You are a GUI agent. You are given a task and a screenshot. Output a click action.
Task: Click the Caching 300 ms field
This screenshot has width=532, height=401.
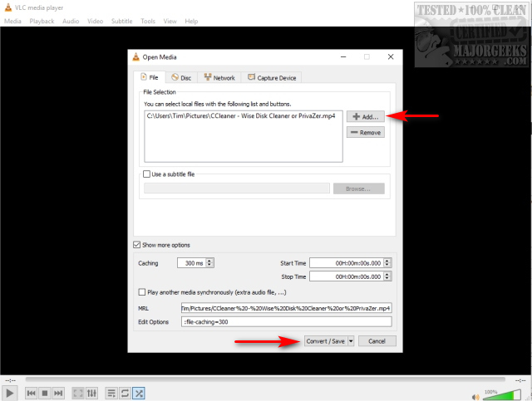point(192,263)
